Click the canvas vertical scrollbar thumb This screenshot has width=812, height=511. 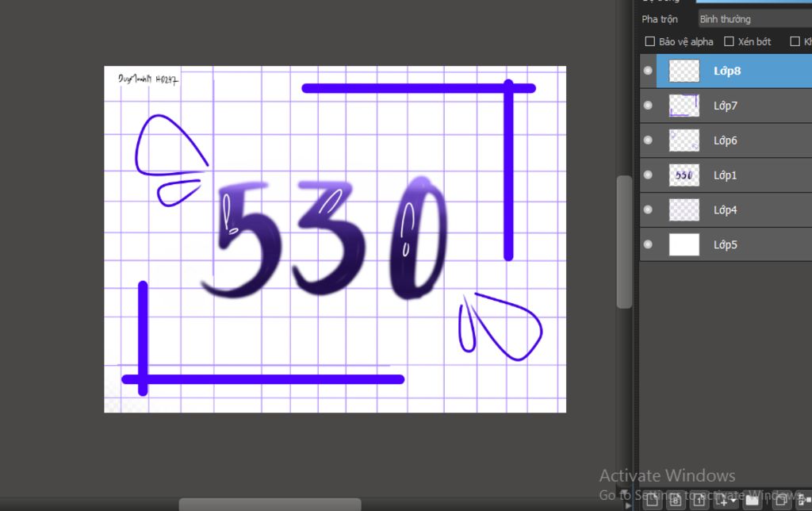click(624, 242)
